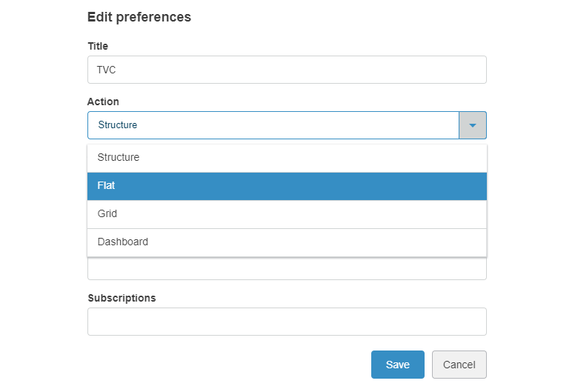Click the highlighted Flat row
575x392 pixels.
(287, 186)
